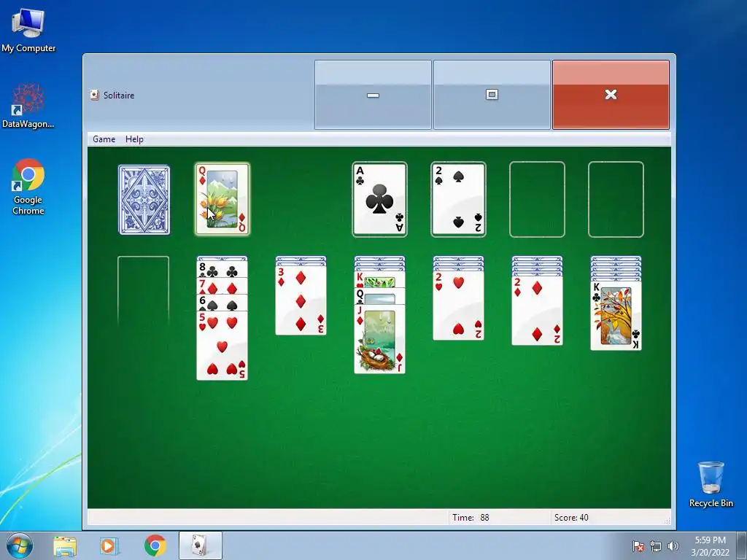The width and height of the screenshot is (747, 560).
Task: Select the 7 of Diamonds card
Action: click(222, 287)
